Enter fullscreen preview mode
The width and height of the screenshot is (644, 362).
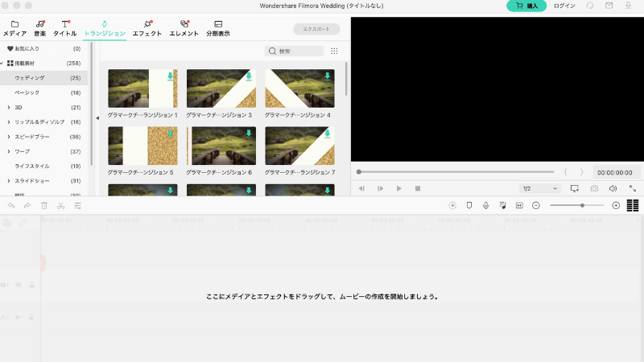633,188
